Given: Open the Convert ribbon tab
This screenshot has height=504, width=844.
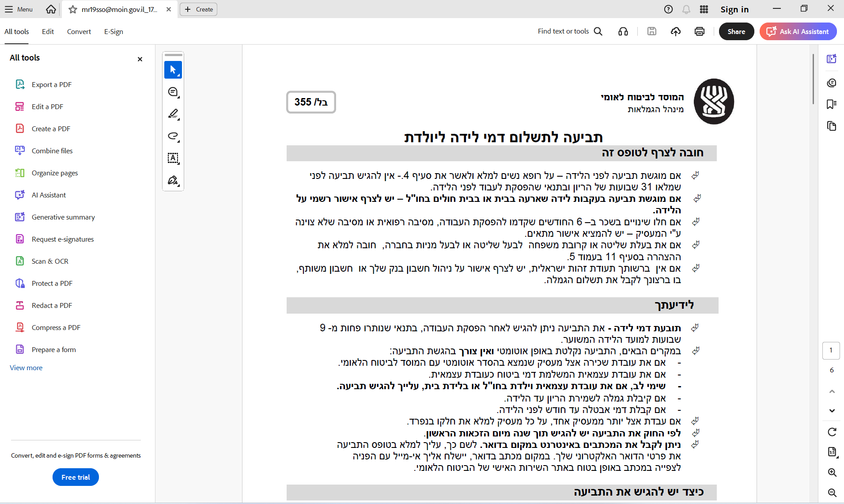Looking at the screenshot, I should pyautogui.click(x=79, y=31).
